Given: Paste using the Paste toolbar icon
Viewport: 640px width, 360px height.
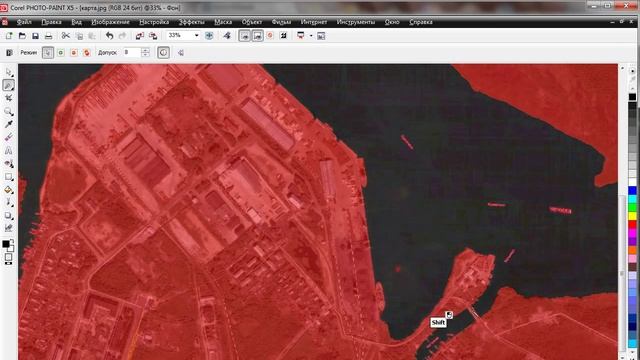Looking at the screenshot, I should pyautogui.click(x=92, y=36).
